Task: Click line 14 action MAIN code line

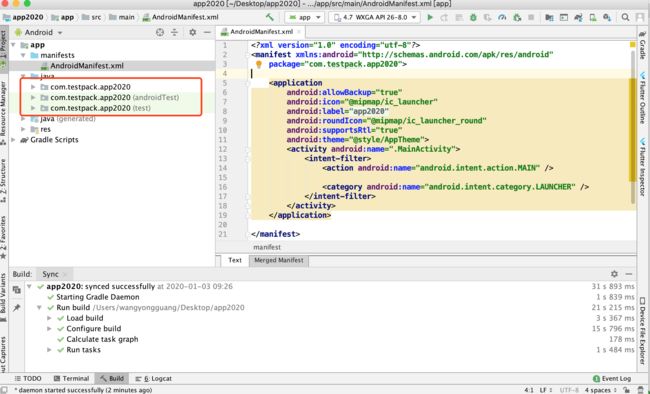Action: (x=438, y=168)
